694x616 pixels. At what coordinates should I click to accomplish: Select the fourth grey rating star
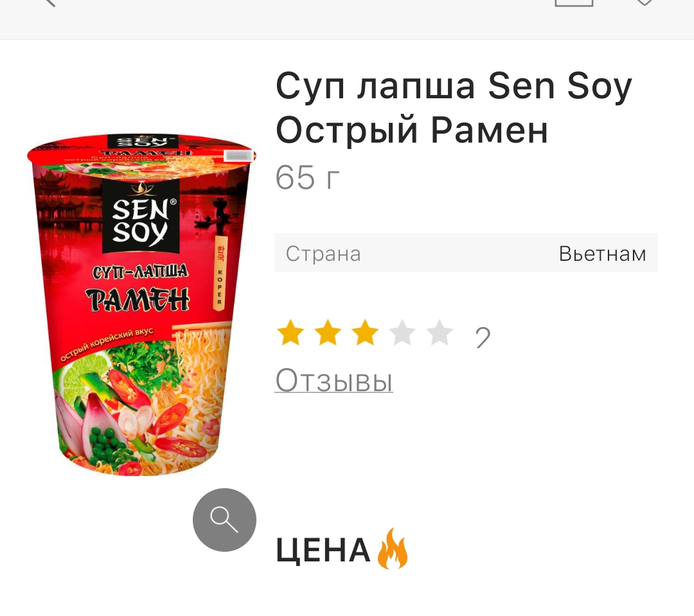402,332
